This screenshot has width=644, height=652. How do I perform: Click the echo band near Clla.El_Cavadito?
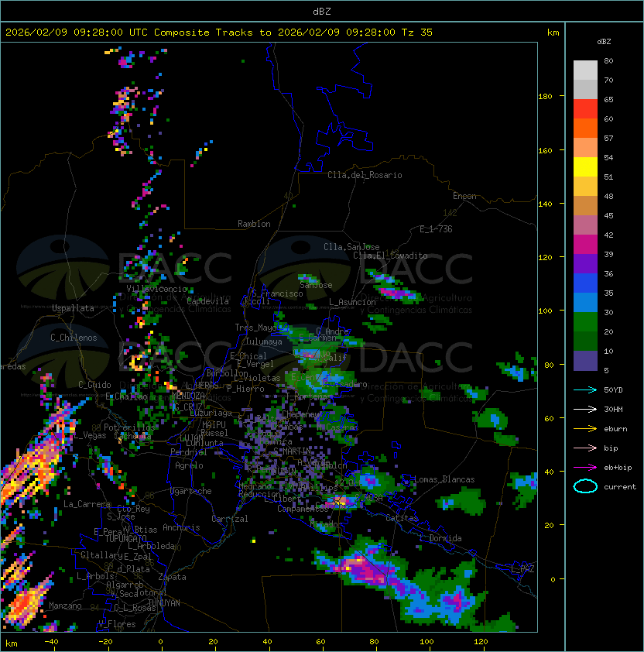click(x=392, y=286)
